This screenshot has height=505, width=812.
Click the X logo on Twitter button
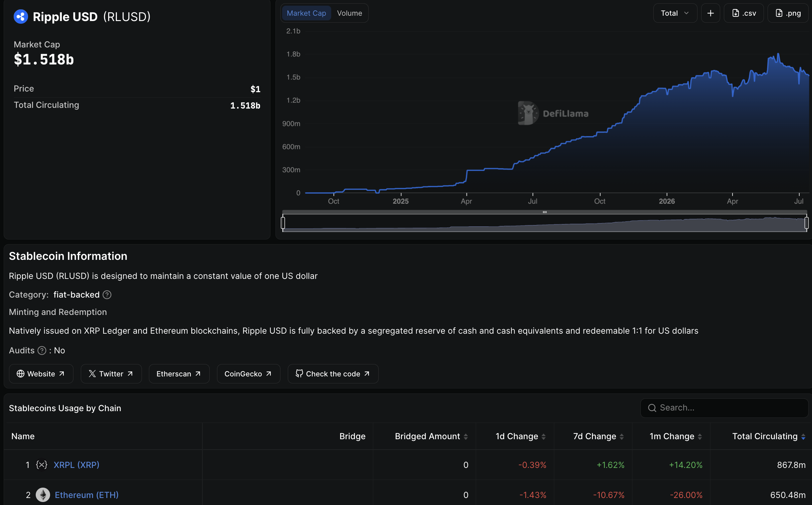[92, 374]
